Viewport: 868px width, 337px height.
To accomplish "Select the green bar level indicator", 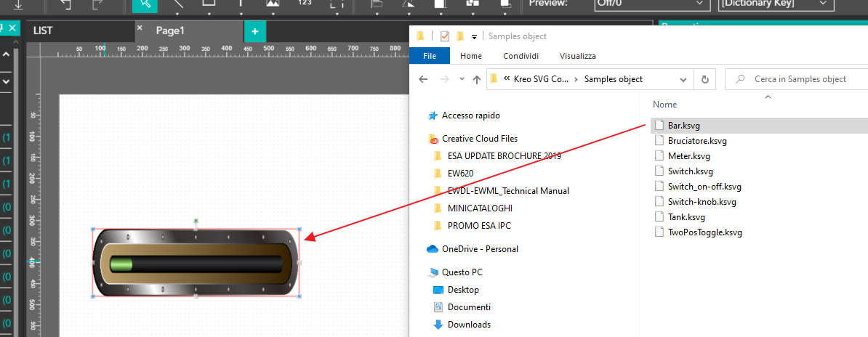I will coord(121,264).
